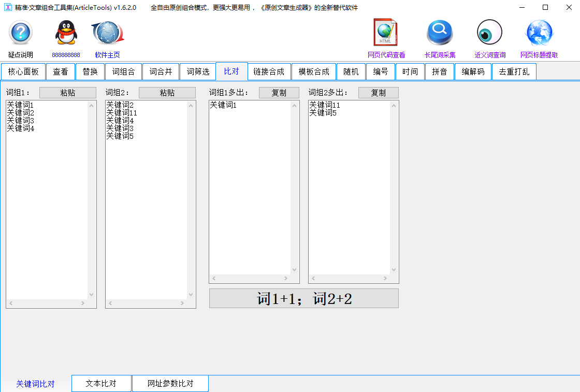Switch to the 去重打乱 tab
580x392 pixels.
coord(514,71)
